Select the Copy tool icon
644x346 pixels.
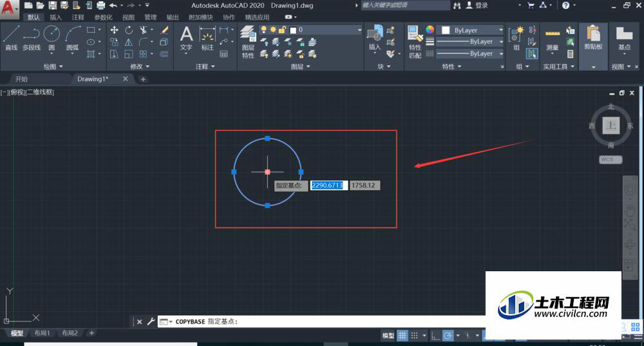click(114, 42)
